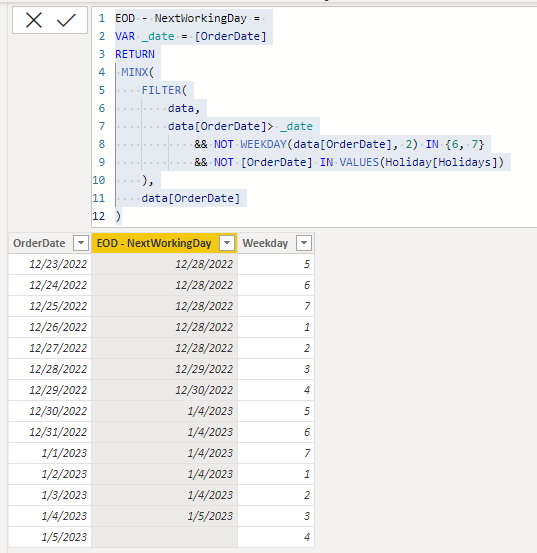Click the VAR _date line in formula

point(191,36)
